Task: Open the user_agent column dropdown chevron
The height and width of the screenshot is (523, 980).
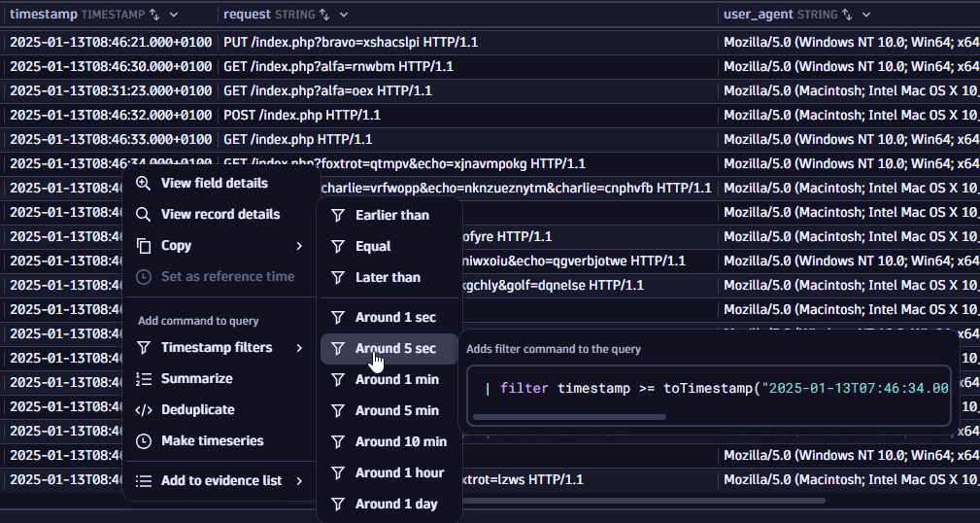Action: click(866, 15)
